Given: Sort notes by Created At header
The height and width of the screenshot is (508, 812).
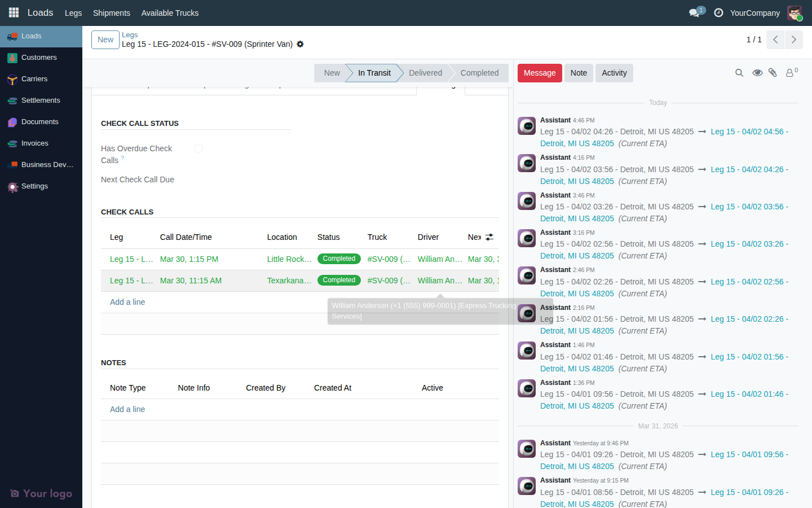Looking at the screenshot, I should click(333, 388).
